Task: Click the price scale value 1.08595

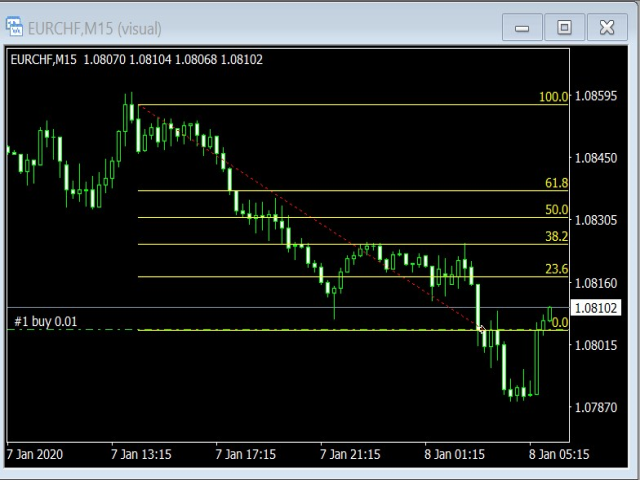Action: click(x=596, y=96)
